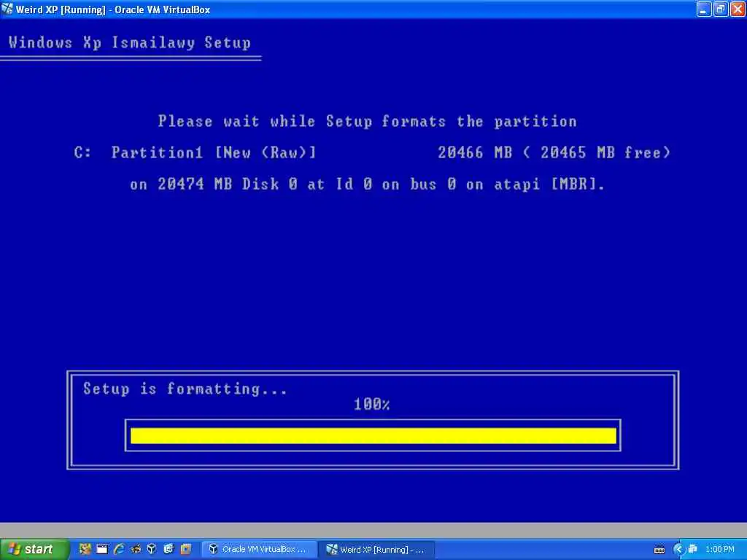
Task: Select Weird XP [Running] taskbar button
Action: point(376,550)
